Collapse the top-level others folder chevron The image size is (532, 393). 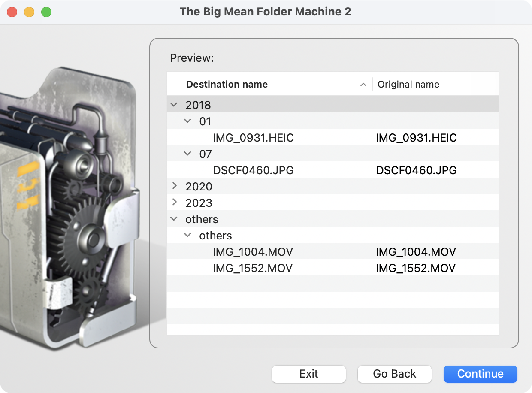(174, 219)
